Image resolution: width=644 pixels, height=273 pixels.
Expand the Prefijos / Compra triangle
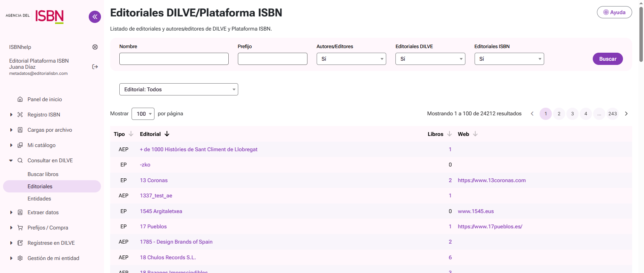[x=11, y=228]
